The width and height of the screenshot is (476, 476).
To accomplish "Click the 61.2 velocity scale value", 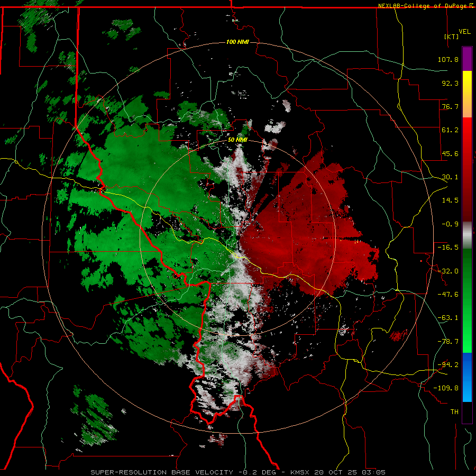I will (450, 130).
